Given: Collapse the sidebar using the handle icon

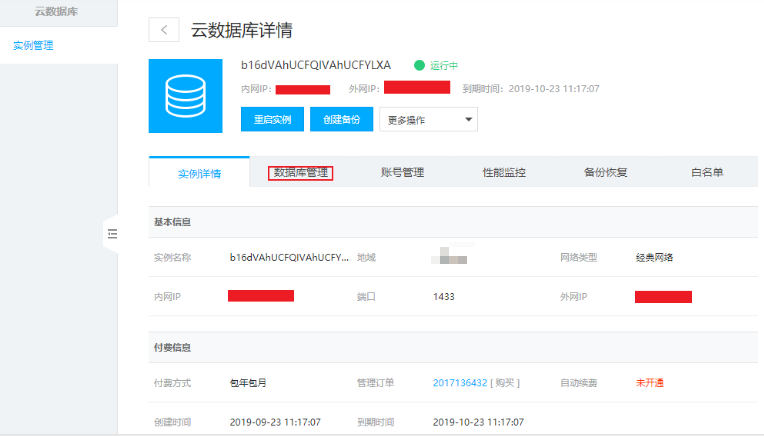Looking at the screenshot, I should click(x=111, y=233).
